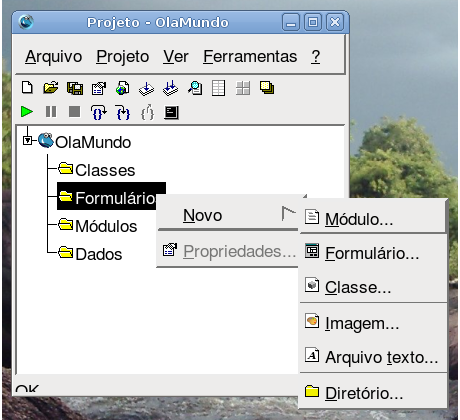Screen dimensions: 460x420
Task: Open the Ver menu
Action: click(176, 56)
